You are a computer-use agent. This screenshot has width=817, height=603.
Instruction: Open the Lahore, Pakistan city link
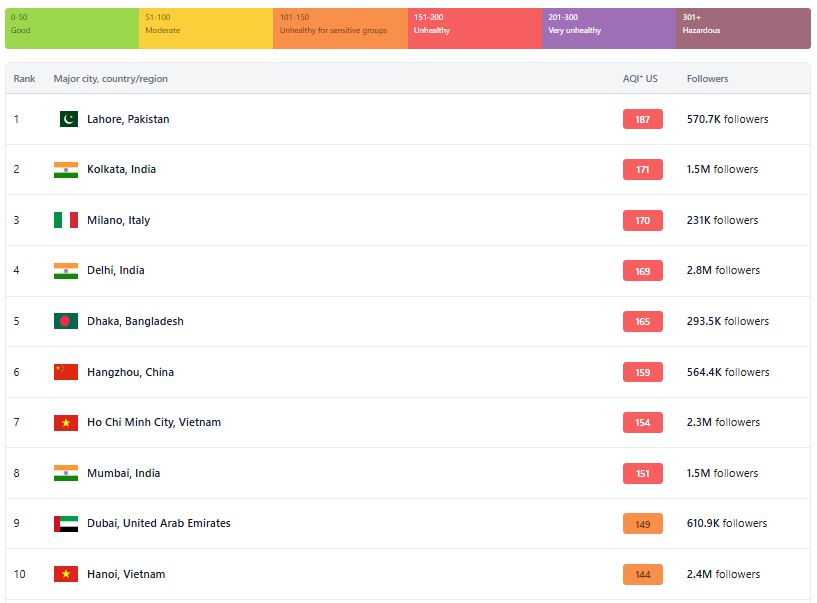tap(128, 119)
